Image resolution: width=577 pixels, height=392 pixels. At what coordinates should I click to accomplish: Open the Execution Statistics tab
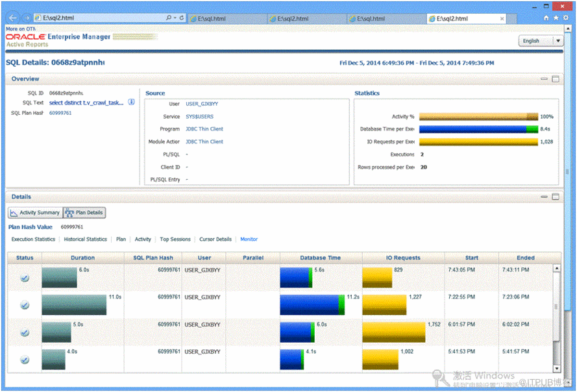(x=33, y=239)
